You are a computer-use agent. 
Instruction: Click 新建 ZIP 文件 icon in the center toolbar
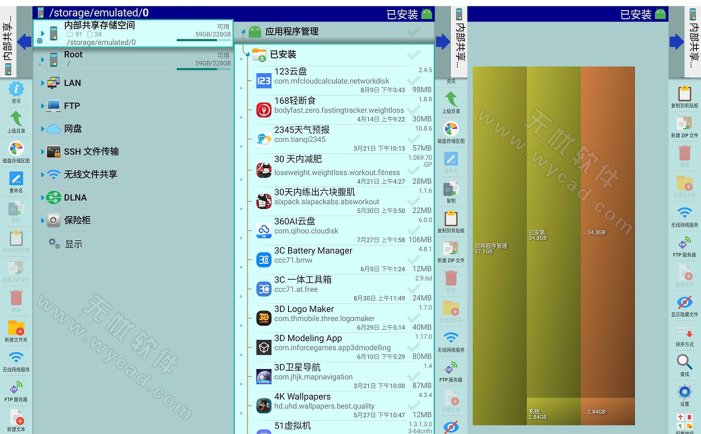tap(451, 249)
